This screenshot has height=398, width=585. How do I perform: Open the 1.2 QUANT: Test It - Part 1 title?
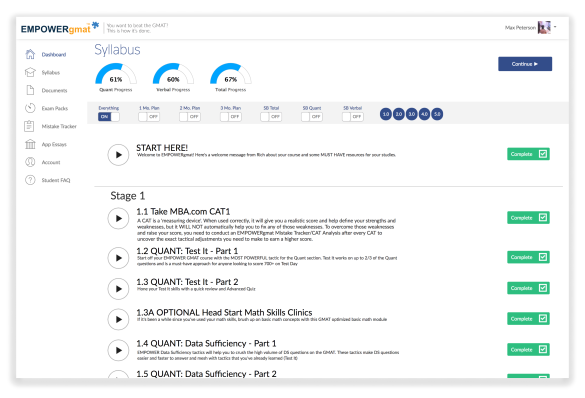coord(187,251)
